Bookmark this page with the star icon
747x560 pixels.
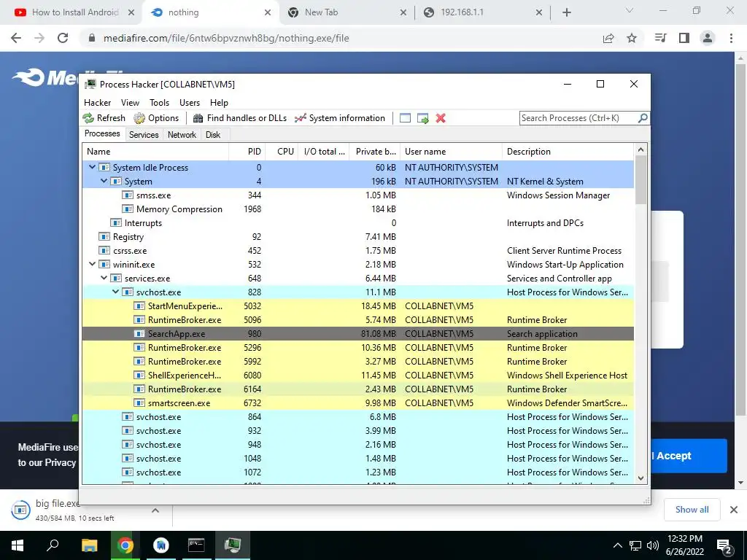pos(632,38)
